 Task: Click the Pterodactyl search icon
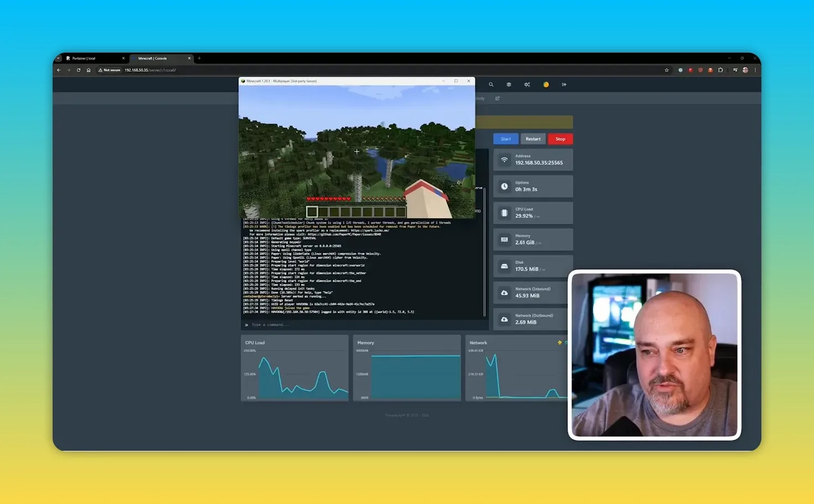pos(491,85)
